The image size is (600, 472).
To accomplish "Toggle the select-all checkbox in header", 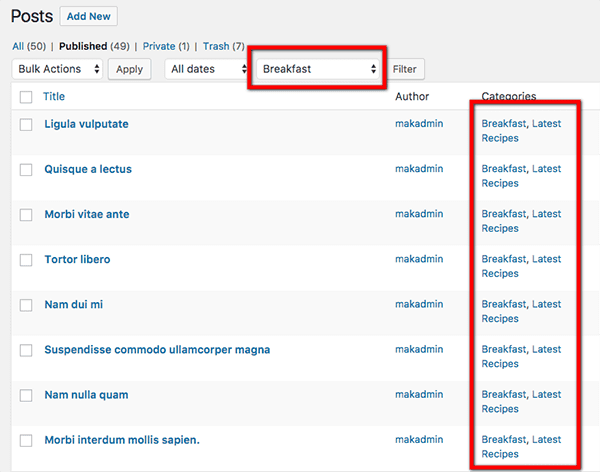I will coord(26,97).
